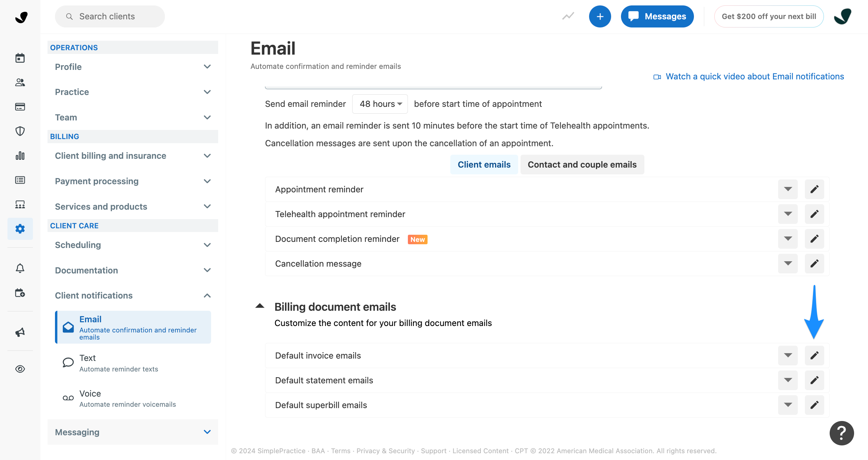Switch to Contact and couple emails tab
The image size is (868, 460).
[582, 165]
